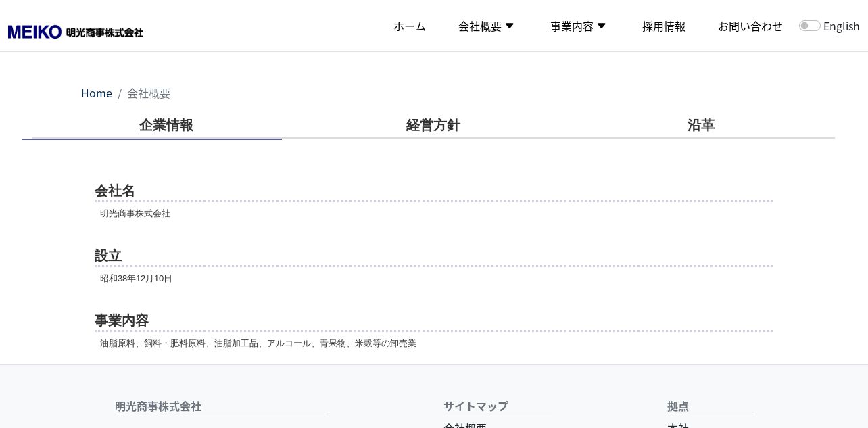This screenshot has height=428, width=868.
Task: Click the 油脂原料 business description text
Action: click(258, 343)
